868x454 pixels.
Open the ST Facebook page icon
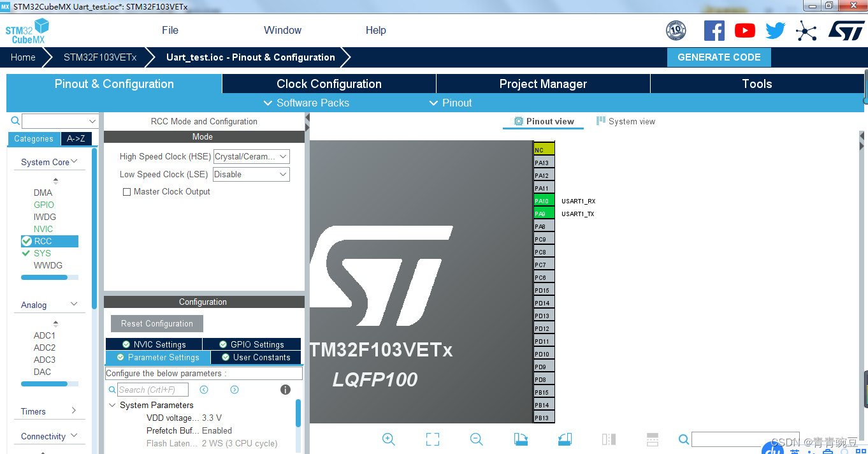[x=714, y=31]
